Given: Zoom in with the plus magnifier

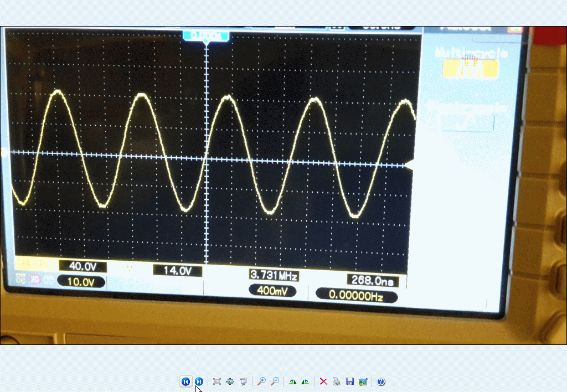Looking at the screenshot, I should [261, 381].
